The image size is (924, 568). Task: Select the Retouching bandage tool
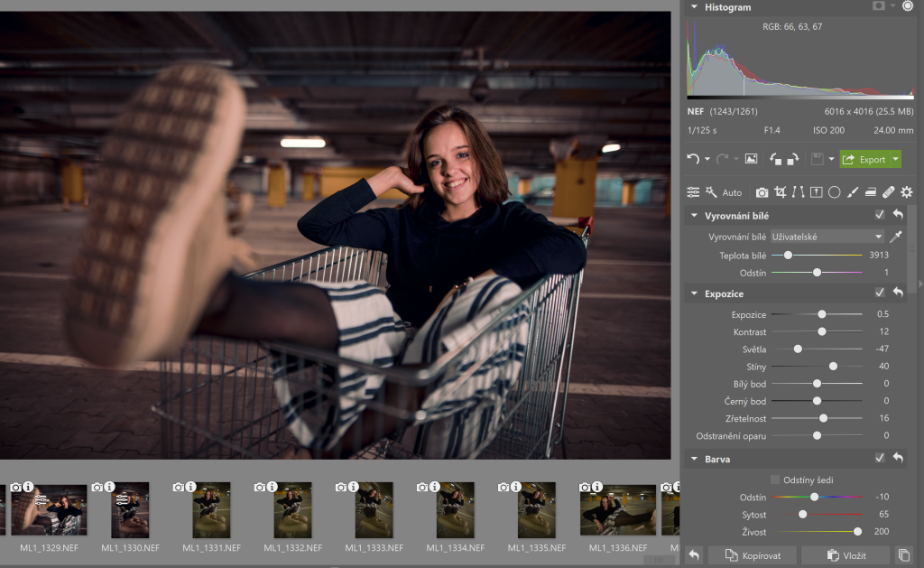pos(889,192)
